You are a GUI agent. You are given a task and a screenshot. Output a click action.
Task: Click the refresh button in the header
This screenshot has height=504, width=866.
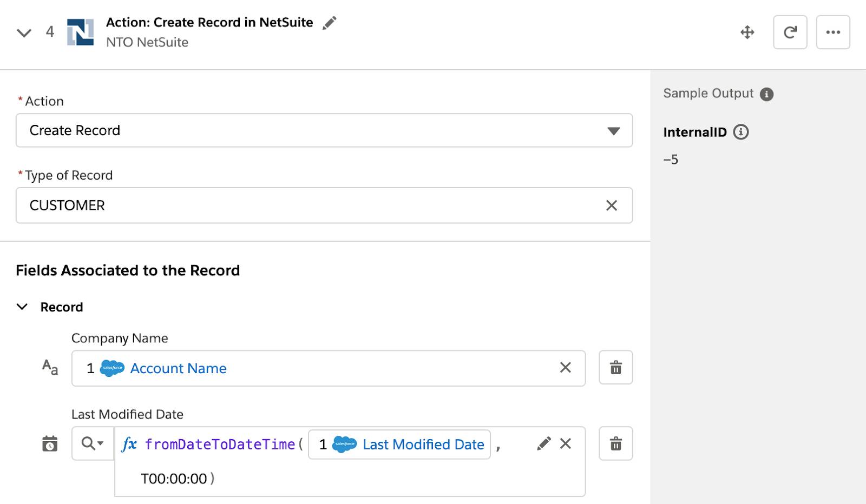(x=790, y=32)
